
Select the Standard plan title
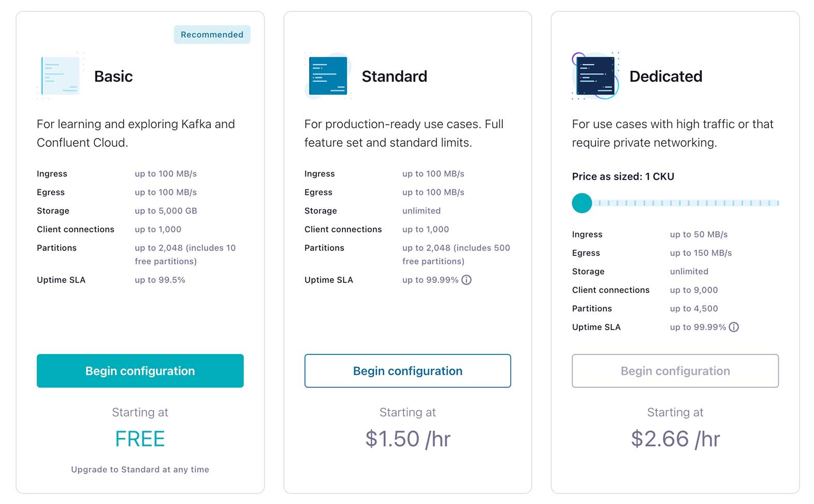(x=395, y=77)
